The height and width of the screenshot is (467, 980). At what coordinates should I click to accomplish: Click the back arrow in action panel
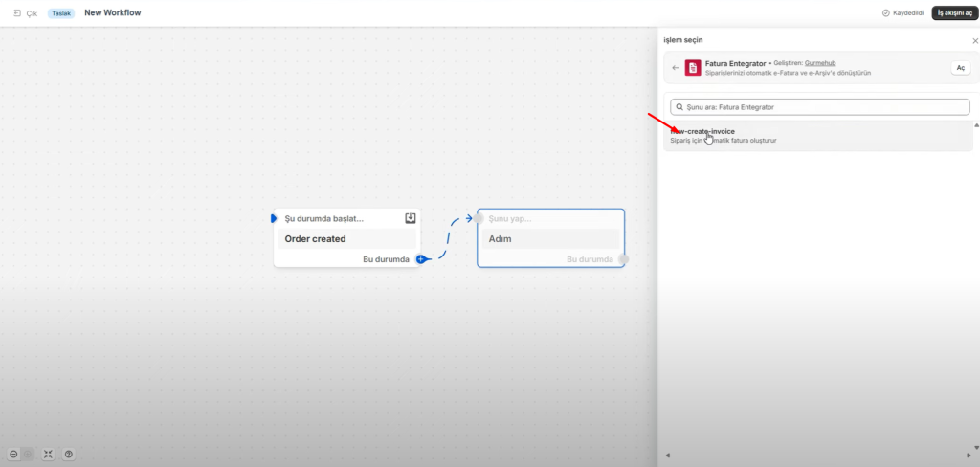tap(676, 68)
